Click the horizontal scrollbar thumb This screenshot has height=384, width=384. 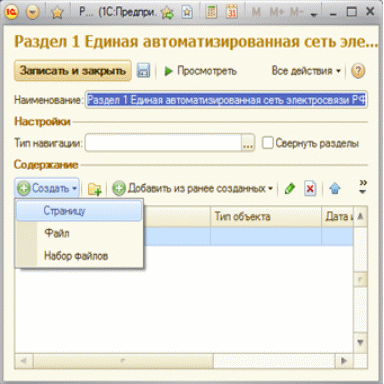click(x=123, y=361)
